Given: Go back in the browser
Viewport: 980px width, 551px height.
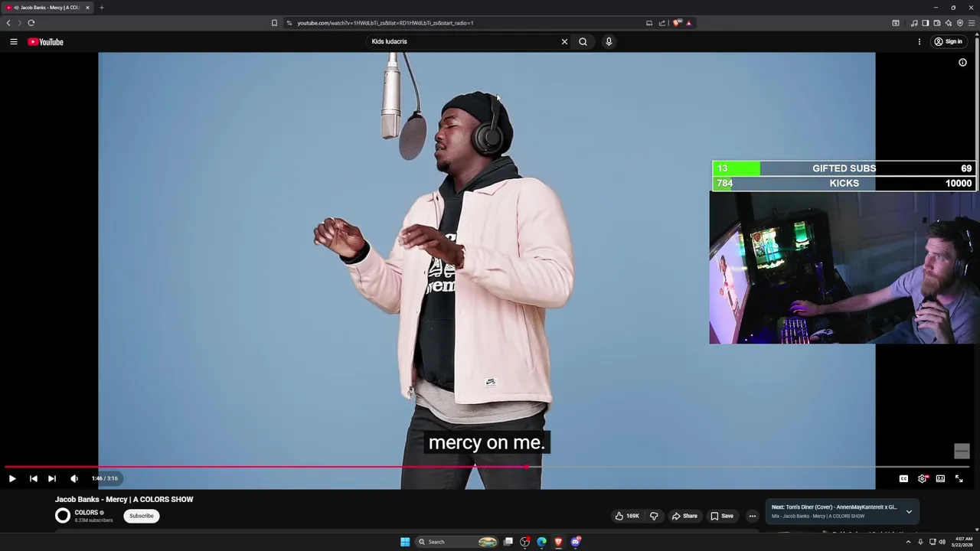Looking at the screenshot, I should 8,23.
